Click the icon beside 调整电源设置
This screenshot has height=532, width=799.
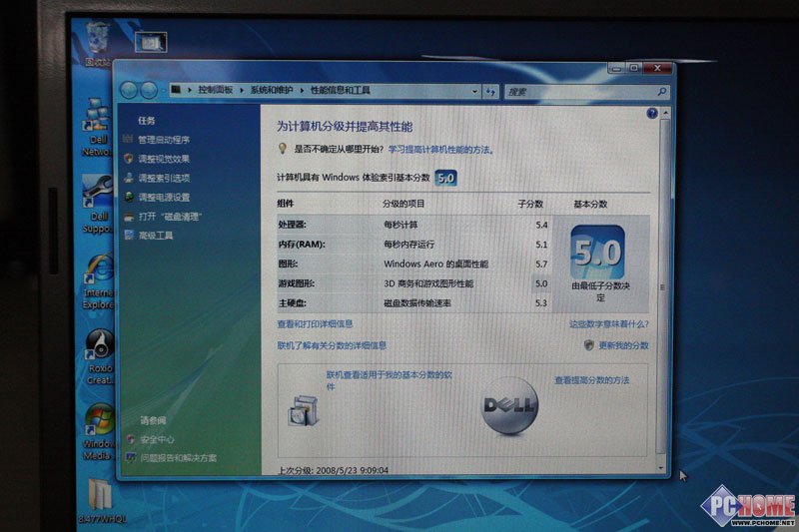[129, 197]
